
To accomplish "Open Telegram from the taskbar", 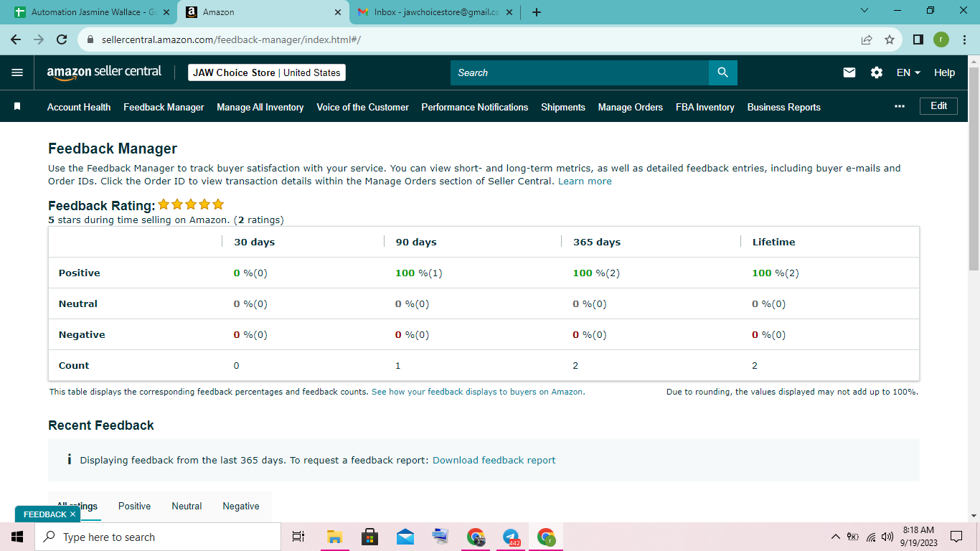I will [511, 537].
